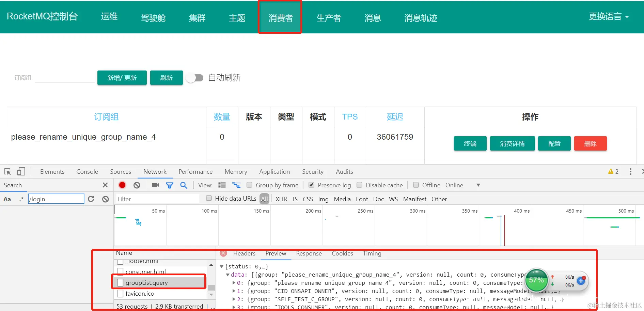Expand item 0 in data array
This screenshot has height=311, width=644.
click(x=234, y=283)
